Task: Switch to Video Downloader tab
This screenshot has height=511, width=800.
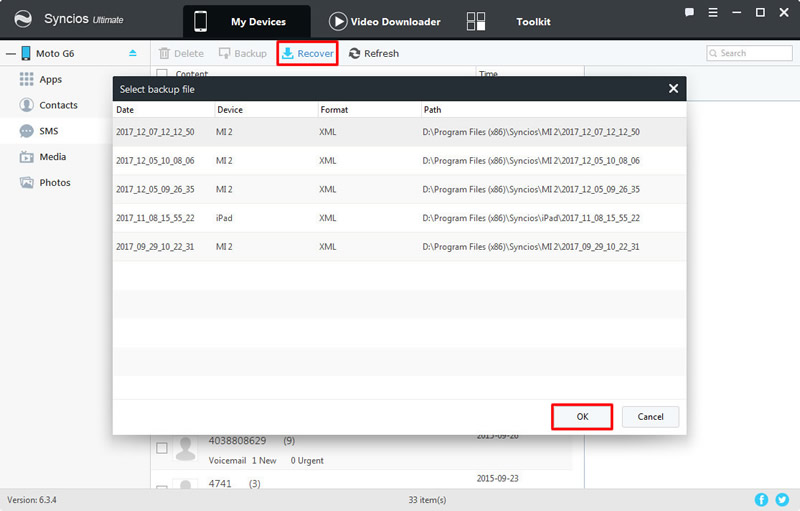Action: tap(385, 21)
